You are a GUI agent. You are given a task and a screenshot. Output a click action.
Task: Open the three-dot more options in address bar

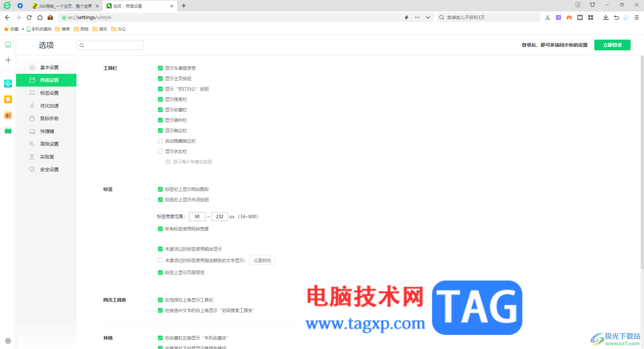click(417, 17)
